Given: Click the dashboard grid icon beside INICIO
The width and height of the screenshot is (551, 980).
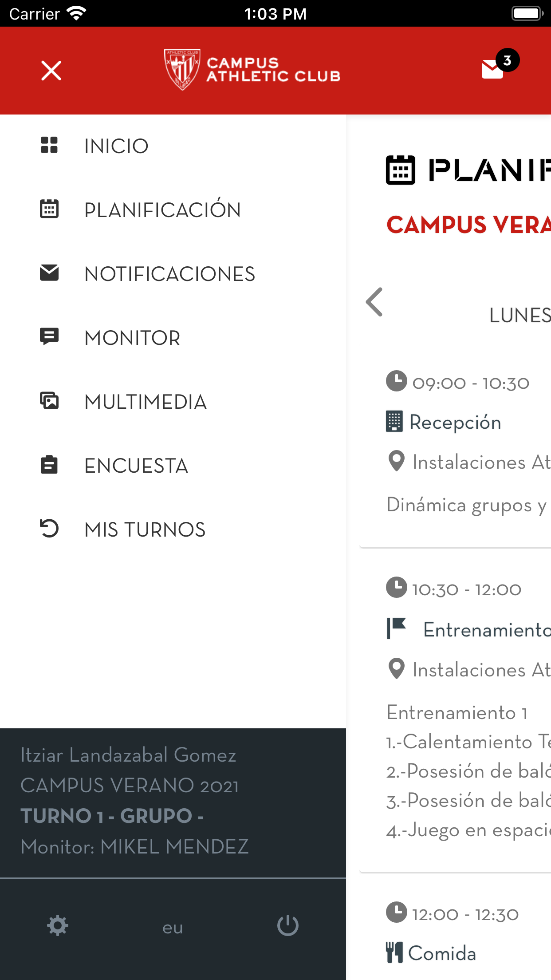Looking at the screenshot, I should point(49,145).
